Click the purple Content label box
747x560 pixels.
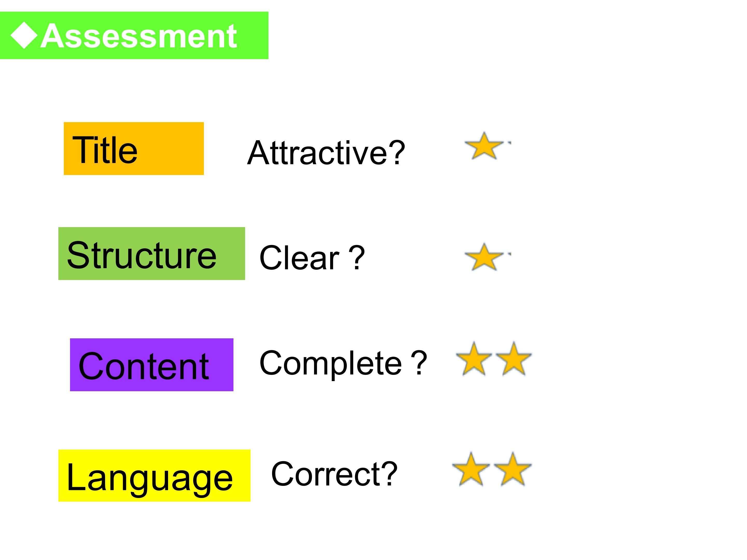point(152,365)
